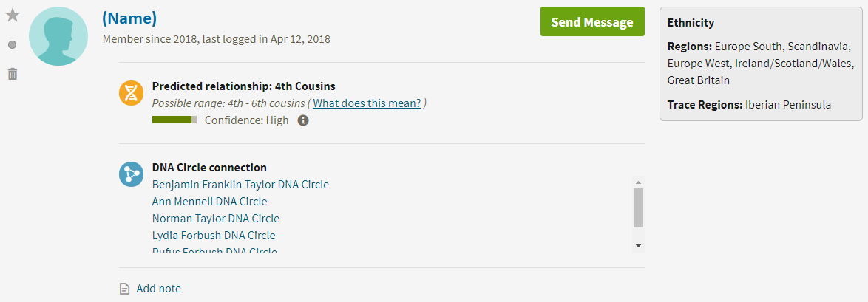
Task: Click the confidence info icon
Action: click(x=302, y=120)
